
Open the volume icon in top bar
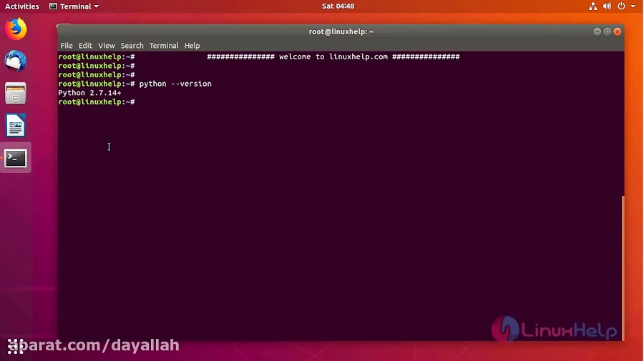coord(607,6)
